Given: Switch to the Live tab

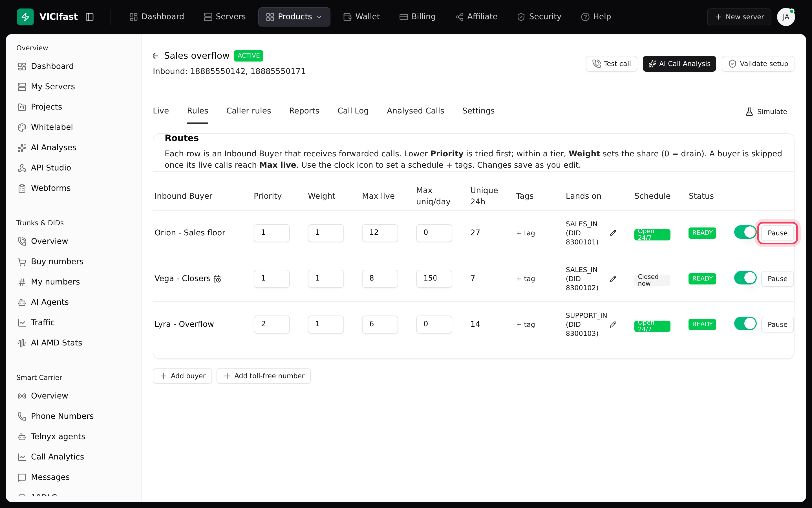Looking at the screenshot, I should coord(161,111).
